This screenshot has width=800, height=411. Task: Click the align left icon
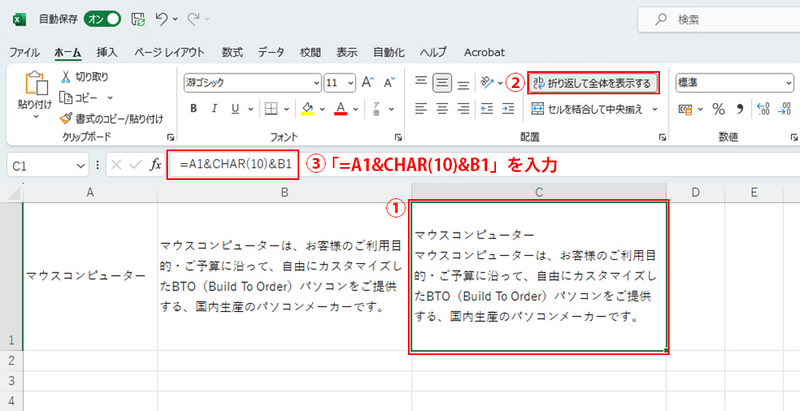pos(421,109)
